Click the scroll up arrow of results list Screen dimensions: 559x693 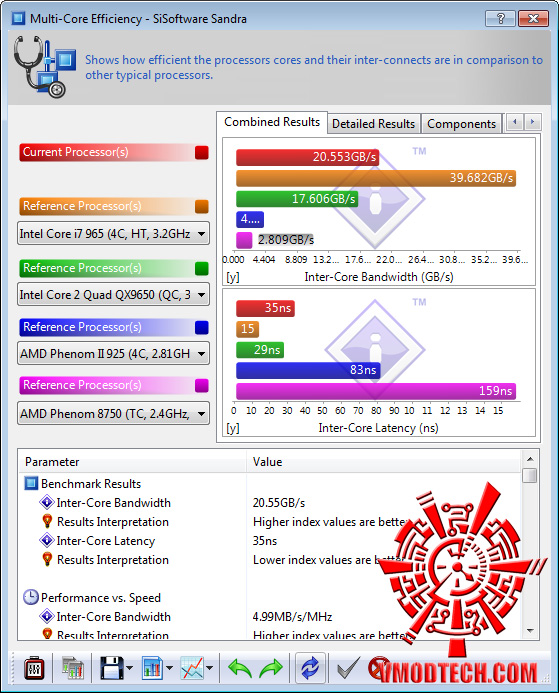530,459
